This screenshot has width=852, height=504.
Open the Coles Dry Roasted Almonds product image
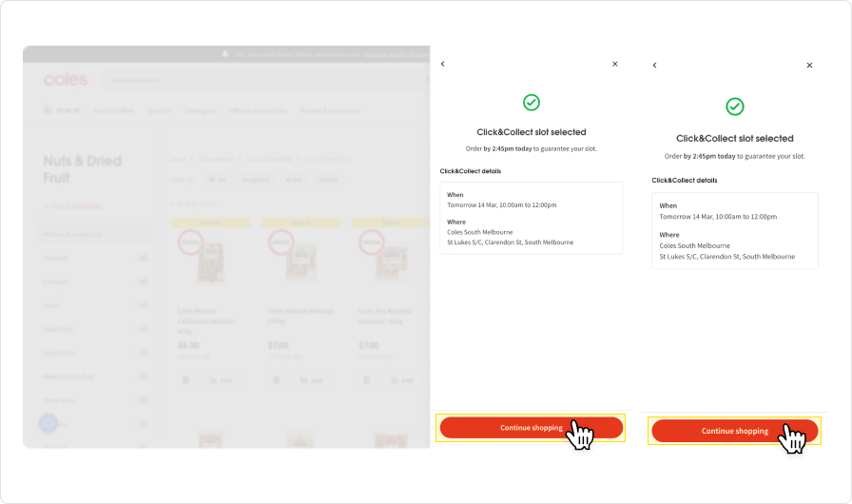[x=391, y=262]
